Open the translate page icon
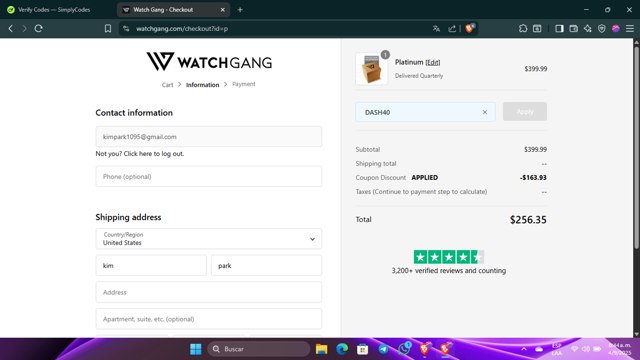The image size is (640, 360). tap(436, 29)
